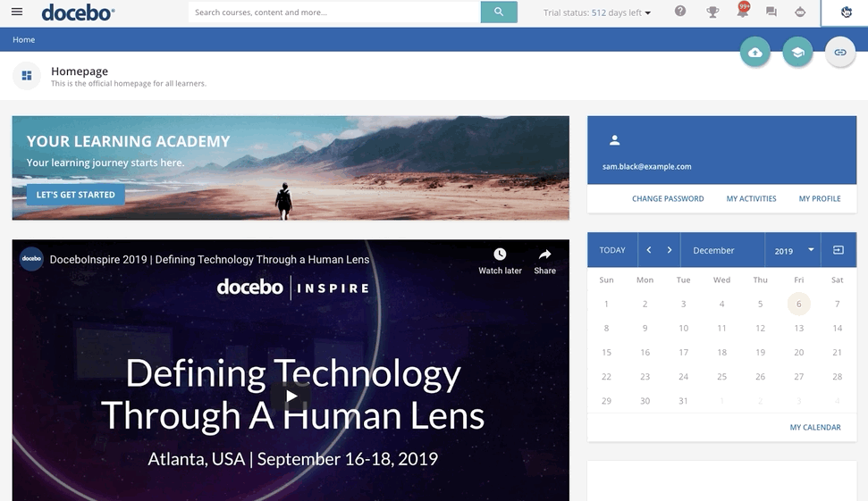Select December 22 in calendar
This screenshot has height=501, width=868.
pyautogui.click(x=606, y=377)
